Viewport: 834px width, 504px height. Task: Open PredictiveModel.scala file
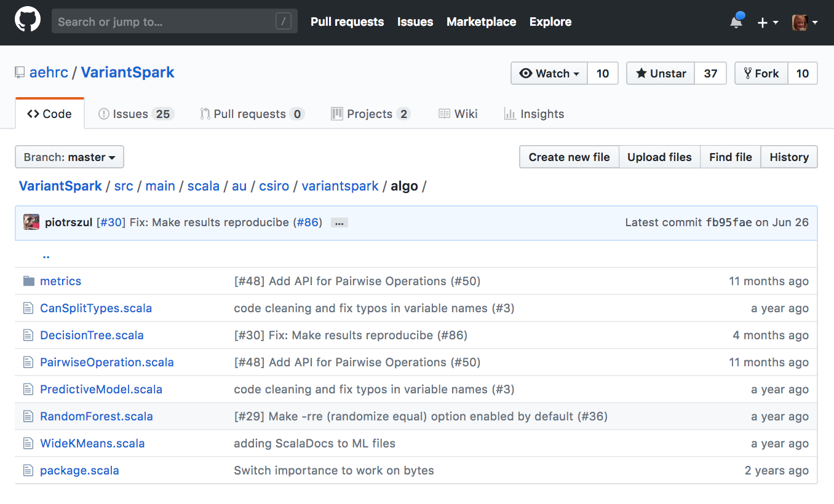pyautogui.click(x=101, y=389)
